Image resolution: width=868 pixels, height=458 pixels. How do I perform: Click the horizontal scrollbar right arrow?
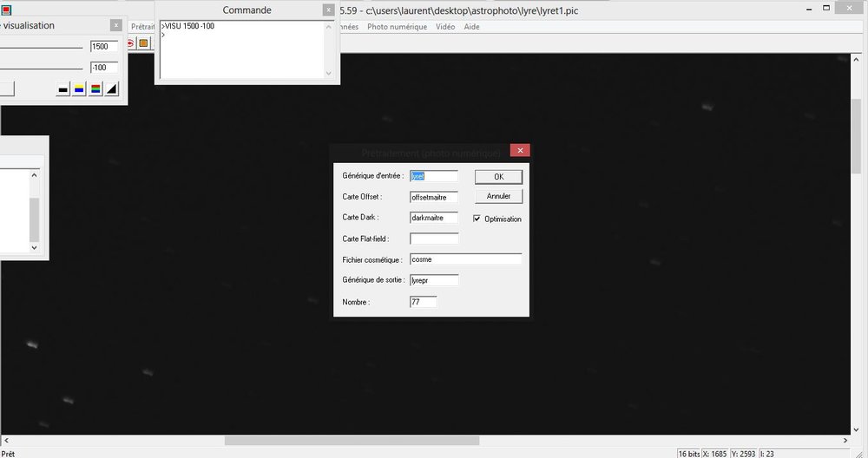(x=845, y=441)
